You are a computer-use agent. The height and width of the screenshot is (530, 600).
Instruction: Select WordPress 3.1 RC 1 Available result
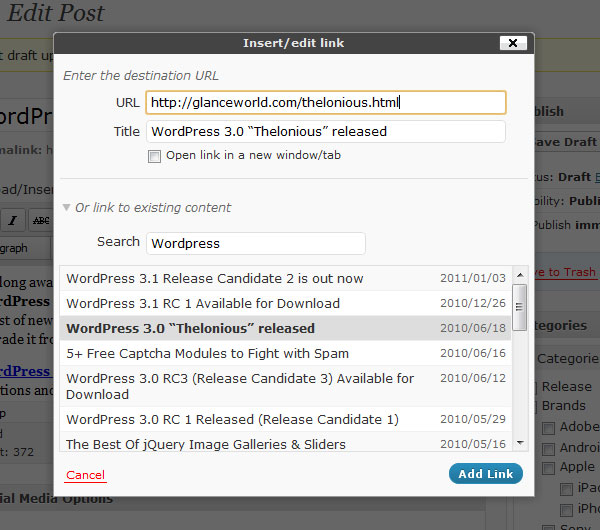(x=285, y=303)
